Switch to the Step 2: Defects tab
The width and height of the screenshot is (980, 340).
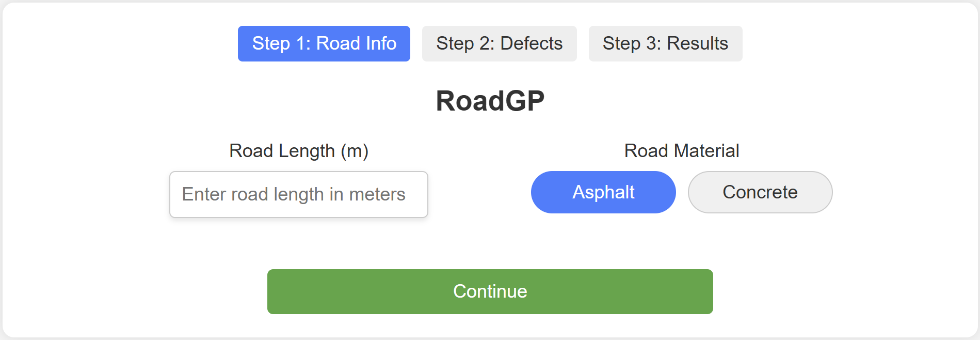click(x=499, y=43)
